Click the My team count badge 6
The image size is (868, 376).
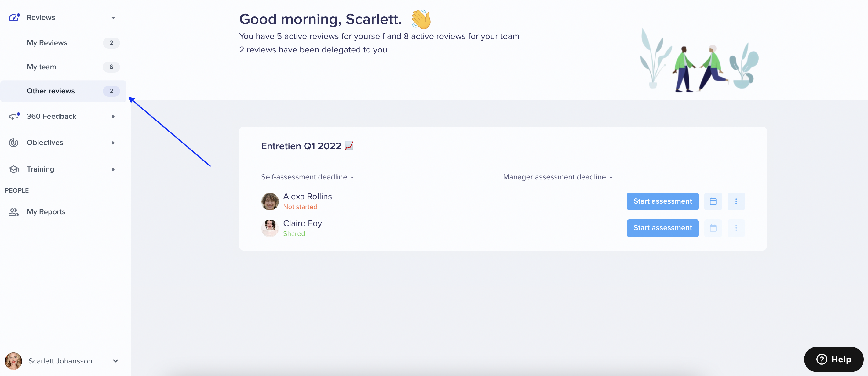[x=111, y=67]
